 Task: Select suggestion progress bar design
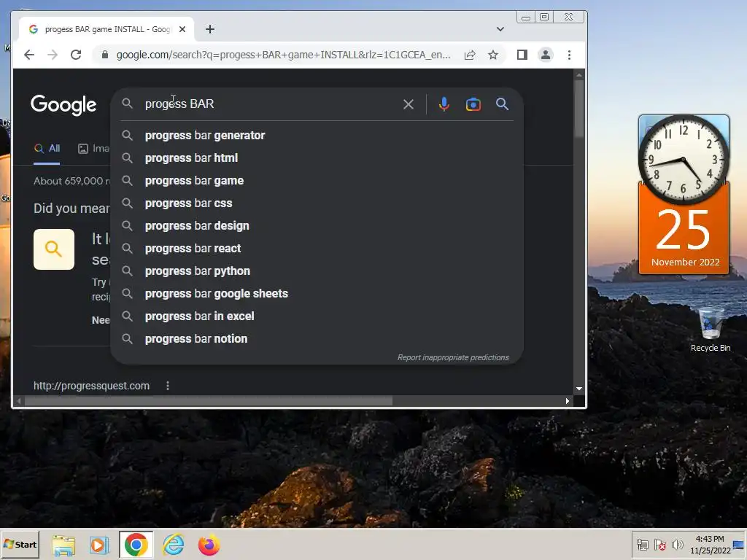click(x=317, y=226)
